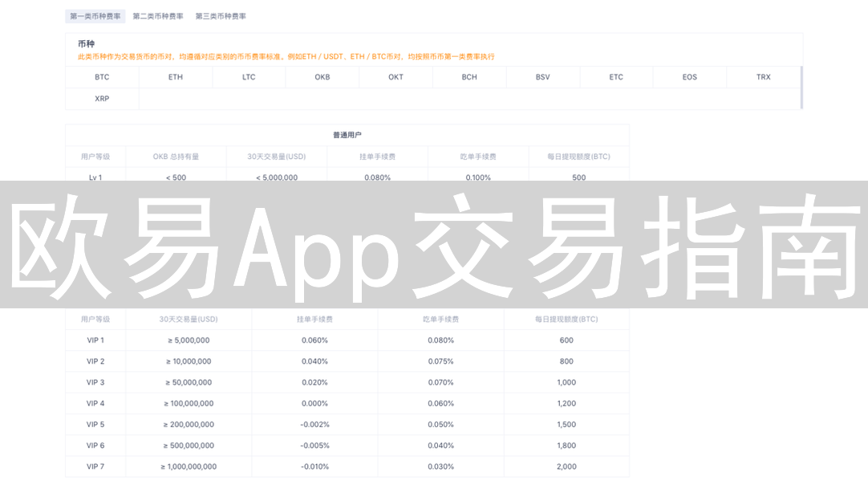
Task: Click VIP 1 maker fee 0.060%
Action: 315,340
